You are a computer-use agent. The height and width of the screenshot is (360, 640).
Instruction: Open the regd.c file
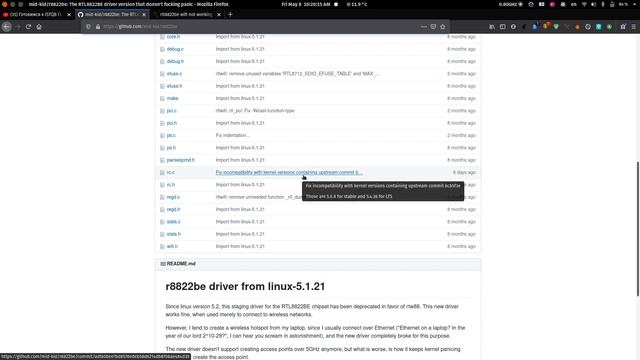pos(173,197)
